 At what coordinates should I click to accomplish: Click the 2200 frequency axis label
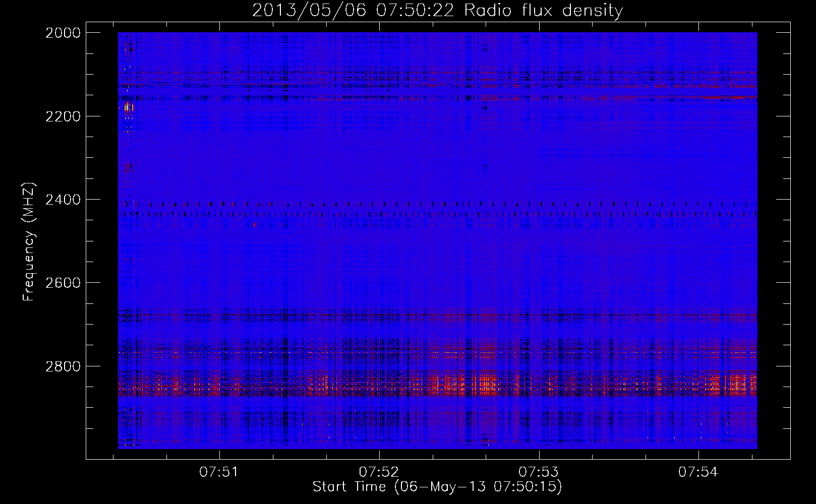point(63,116)
